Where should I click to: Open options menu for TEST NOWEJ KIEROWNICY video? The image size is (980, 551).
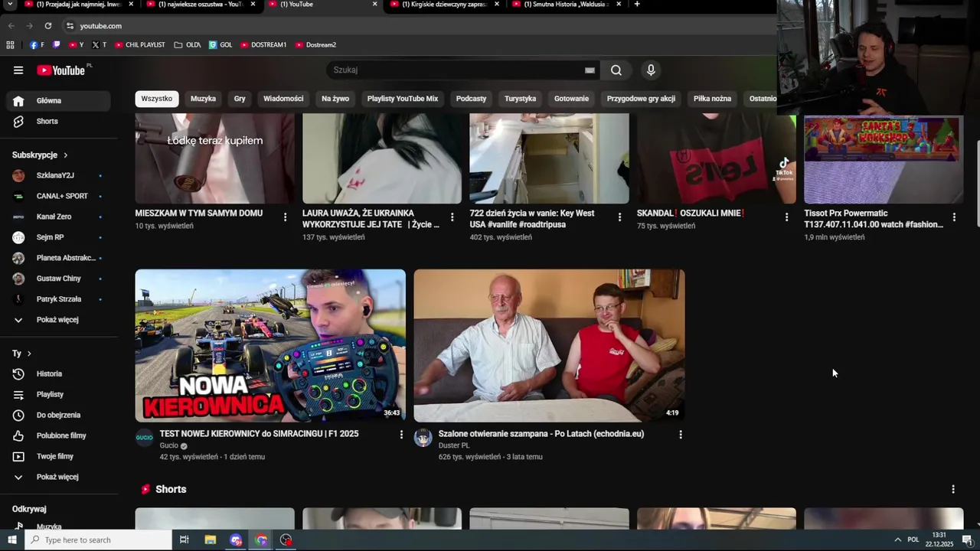point(401,435)
